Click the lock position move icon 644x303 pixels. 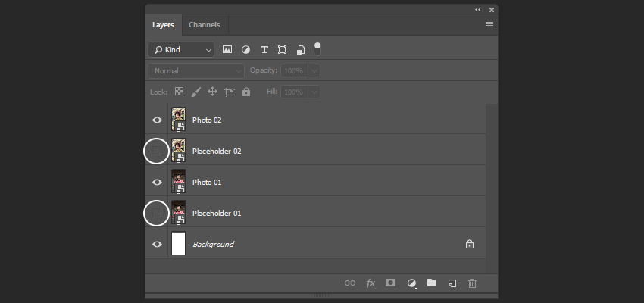[212, 91]
